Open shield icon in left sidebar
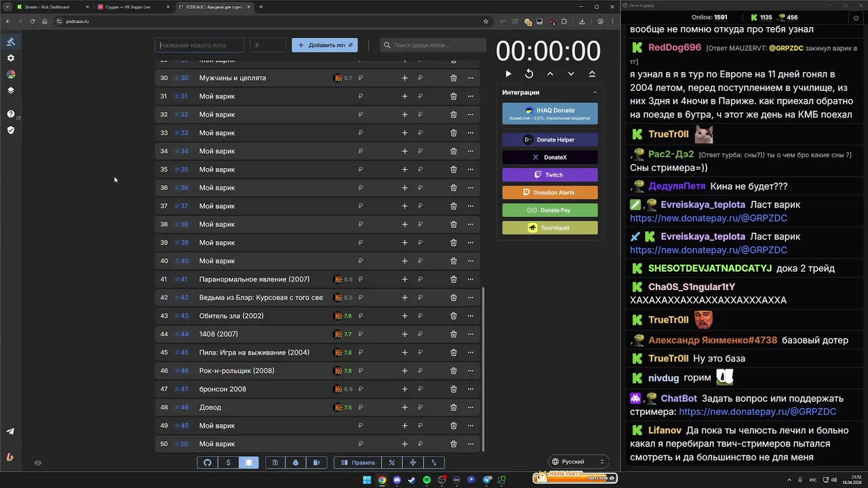This screenshot has height=488, width=868. tap(11, 129)
